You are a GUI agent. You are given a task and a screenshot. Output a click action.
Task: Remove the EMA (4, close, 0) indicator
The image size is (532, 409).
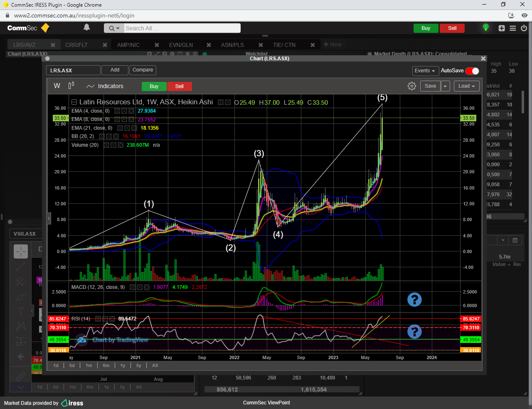coord(131,111)
